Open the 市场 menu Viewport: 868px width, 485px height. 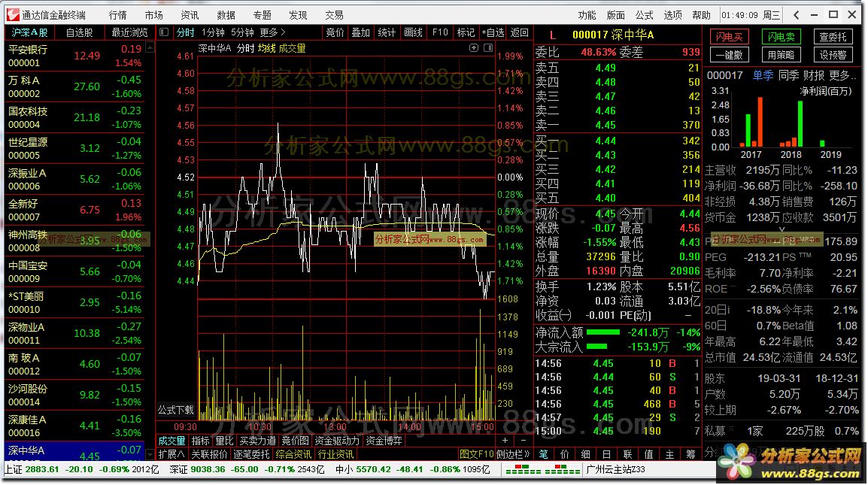153,15
